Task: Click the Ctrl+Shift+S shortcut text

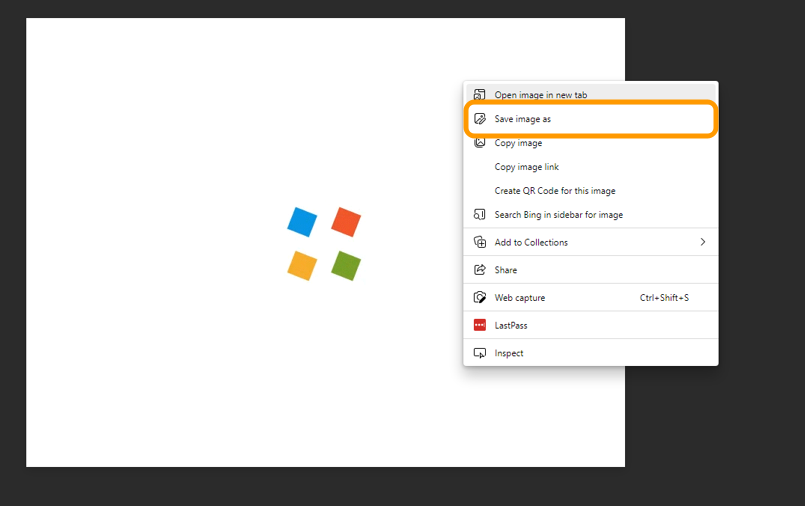Action: [x=664, y=298]
